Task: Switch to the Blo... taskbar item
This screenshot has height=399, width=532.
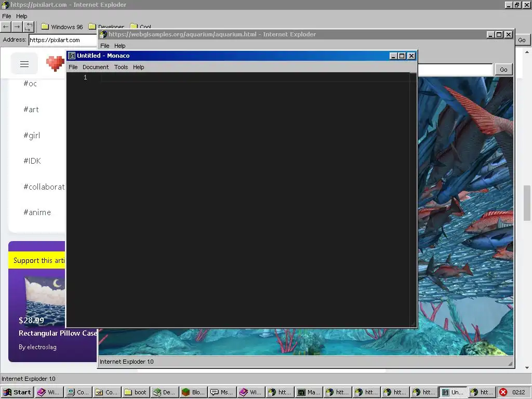Action: pos(193,392)
